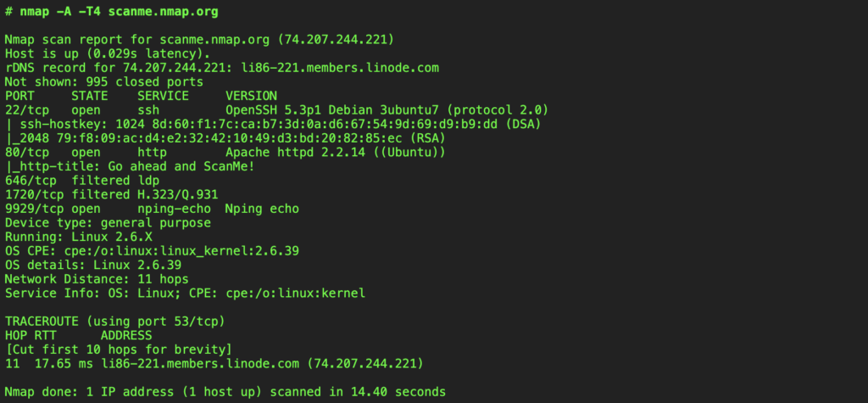Click the 'Not shown: 995 closed ports' line
868x403 pixels.
pyautogui.click(x=103, y=81)
